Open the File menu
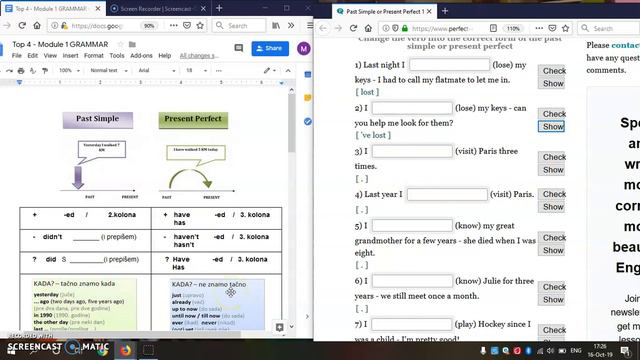This screenshot has width=640, height=360. click(x=17, y=56)
